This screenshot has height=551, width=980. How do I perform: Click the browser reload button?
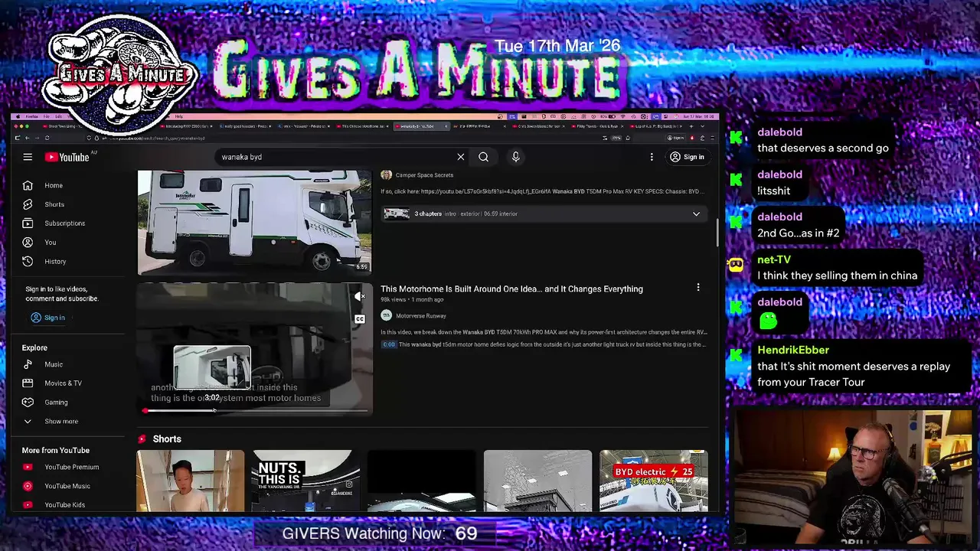[47, 138]
